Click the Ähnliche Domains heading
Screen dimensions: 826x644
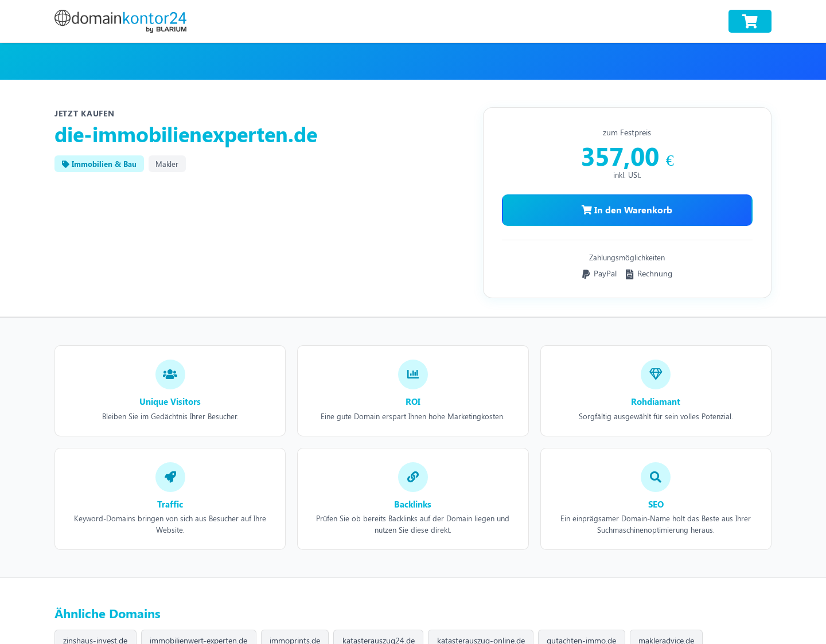tap(107, 614)
